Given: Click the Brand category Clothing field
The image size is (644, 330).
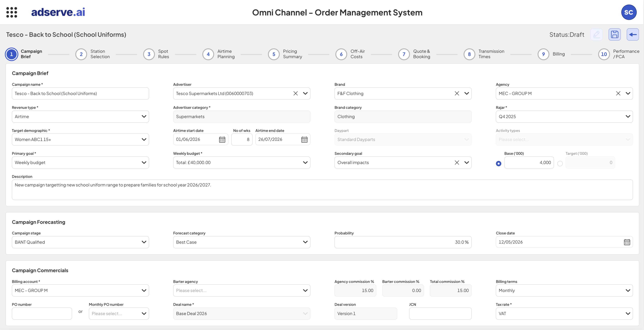Looking at the screenshot, I should (x=403, y=116).
